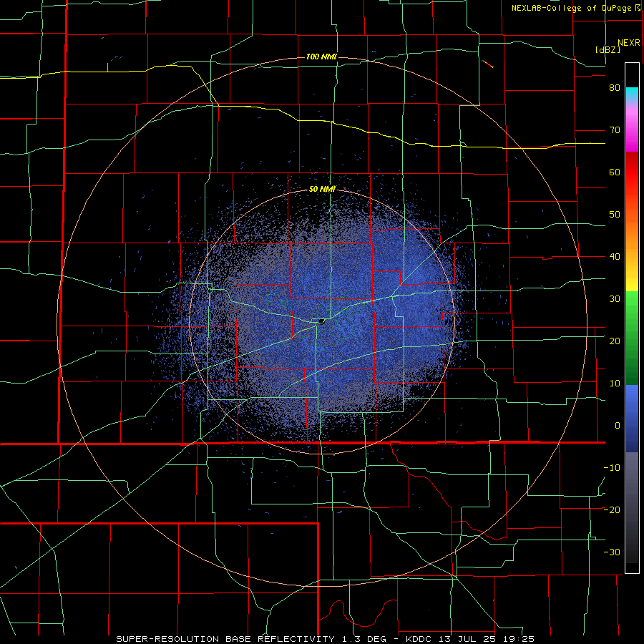Click the 30 dBZ scale value

[x=615, y=298]
